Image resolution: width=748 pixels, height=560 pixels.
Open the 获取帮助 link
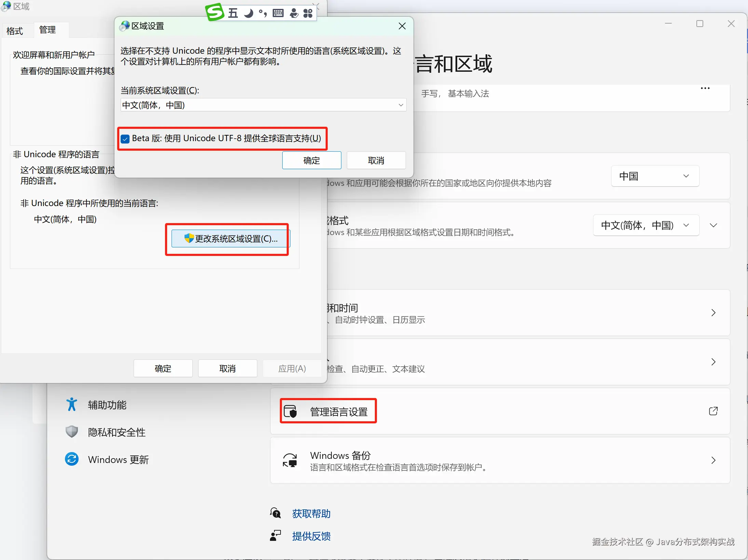(311, 514)
